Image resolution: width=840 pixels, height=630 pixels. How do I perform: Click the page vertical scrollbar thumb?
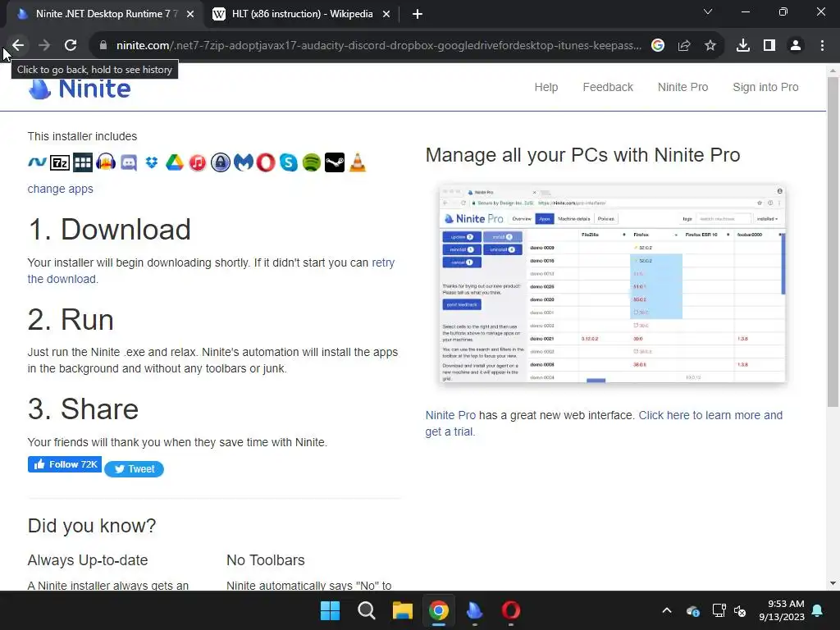(833, 241)
